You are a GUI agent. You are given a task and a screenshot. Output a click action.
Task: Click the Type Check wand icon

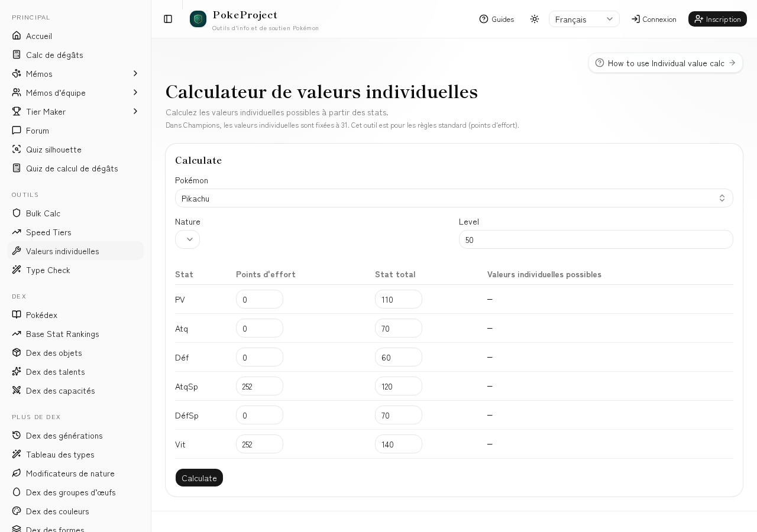pyautogui.click(x=17, y=270)
